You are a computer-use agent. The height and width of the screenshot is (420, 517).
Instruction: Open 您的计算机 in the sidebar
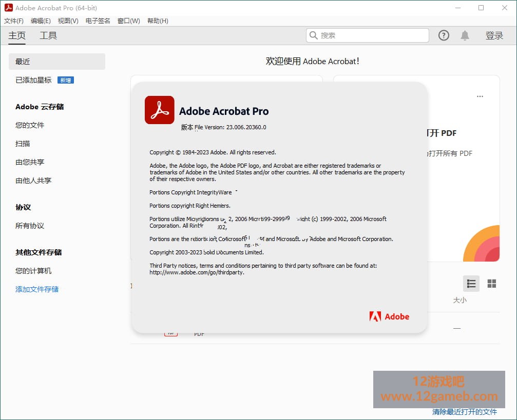pyautogui.click(x=33, y=271)
